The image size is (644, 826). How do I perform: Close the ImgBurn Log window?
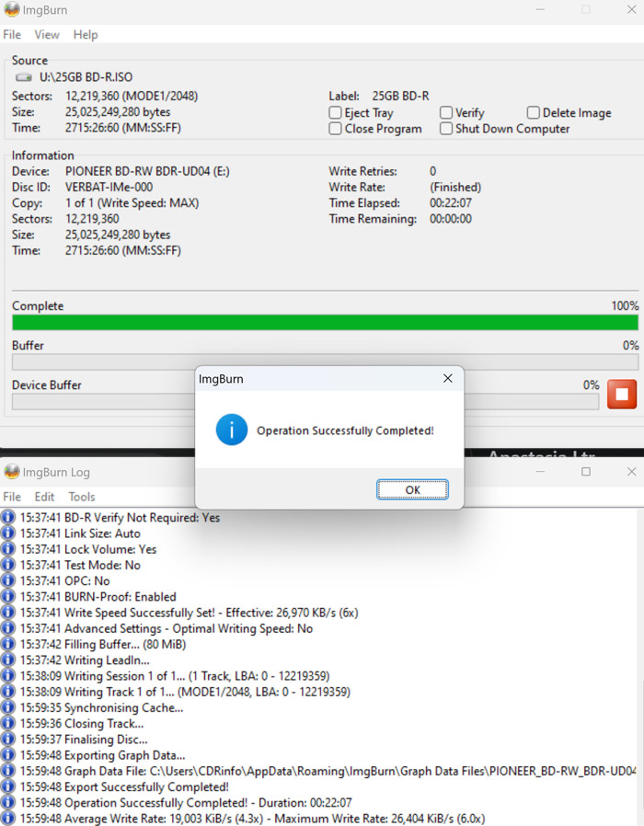631,472
